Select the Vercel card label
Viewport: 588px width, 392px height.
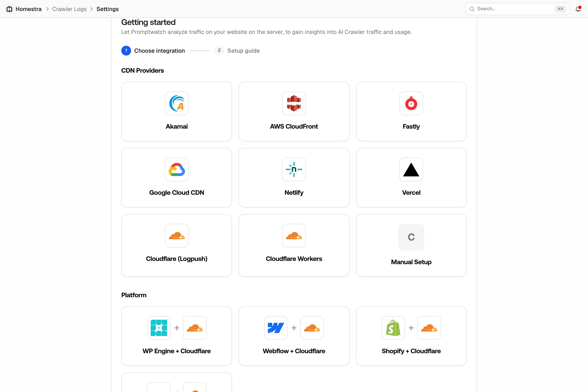(411, 193)
